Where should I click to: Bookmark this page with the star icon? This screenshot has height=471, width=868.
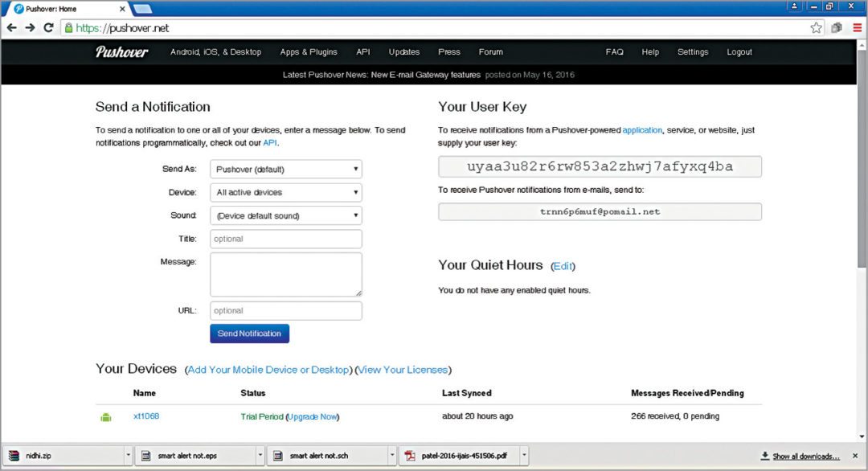tap(816, 27)
